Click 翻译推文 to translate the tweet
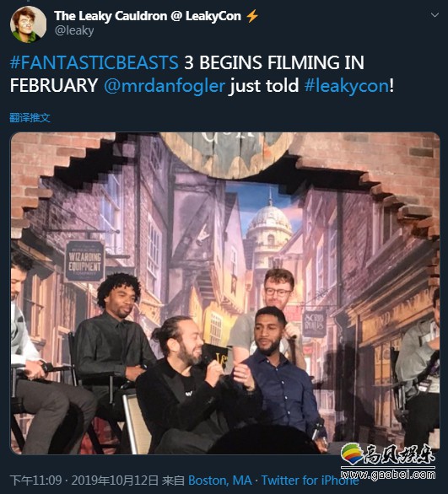The width and height of the screenshot is (448, 494). [30, 118]
